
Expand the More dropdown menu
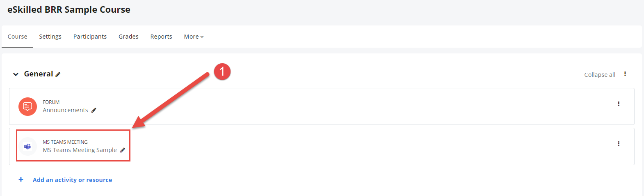point(194,37)
